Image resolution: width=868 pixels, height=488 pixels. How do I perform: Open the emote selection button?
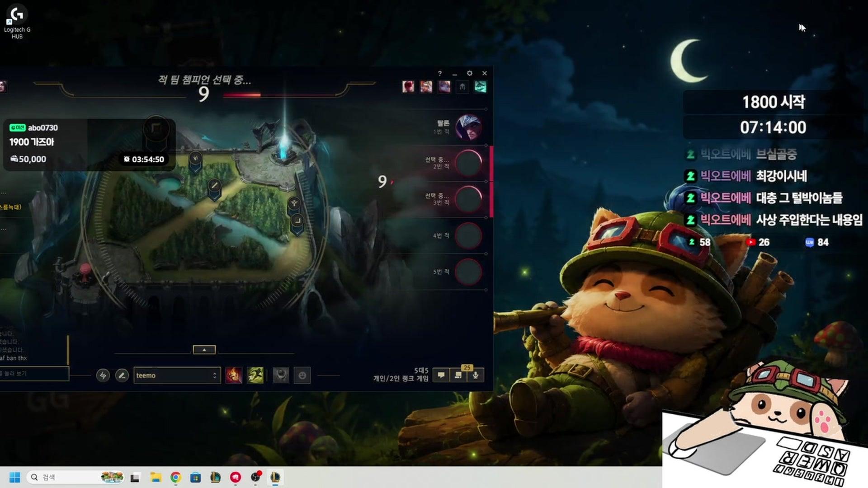302,375
